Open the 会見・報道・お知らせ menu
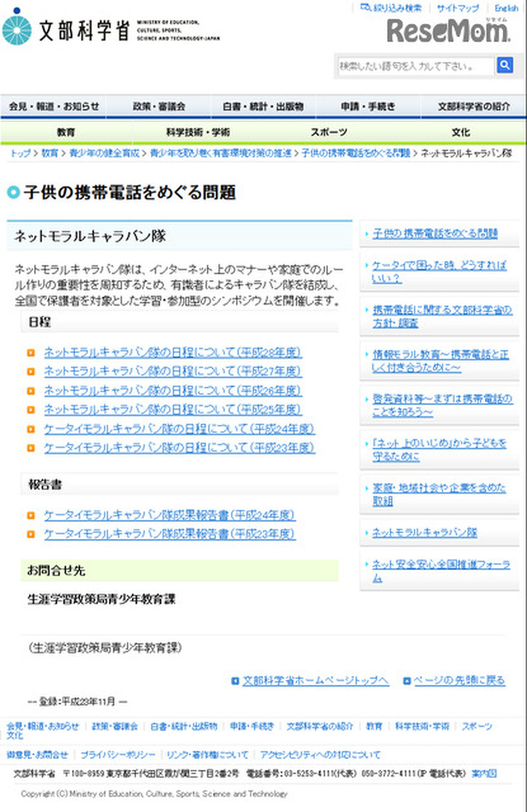The image size is (527, 812). pyautogui.click(x=53, y=106)
